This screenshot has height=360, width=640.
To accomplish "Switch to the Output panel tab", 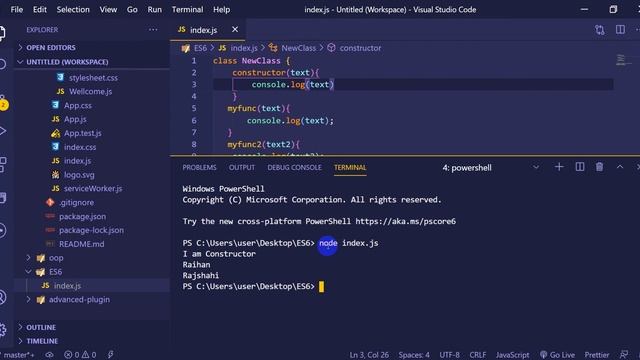I will pyautogui.click(x=242, y=167).
